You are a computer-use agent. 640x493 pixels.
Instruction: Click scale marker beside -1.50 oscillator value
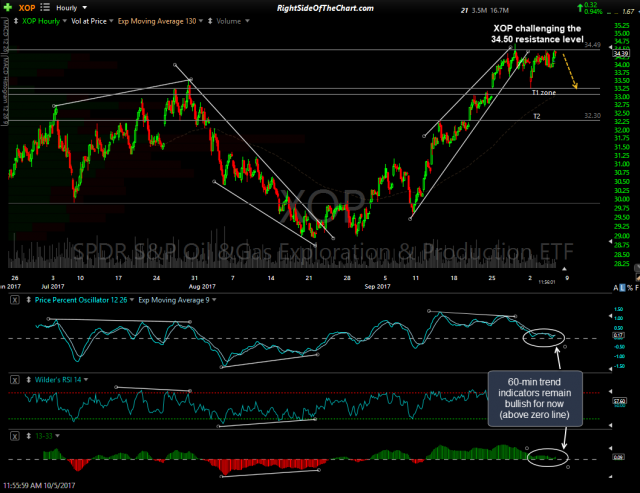point(611,369)
